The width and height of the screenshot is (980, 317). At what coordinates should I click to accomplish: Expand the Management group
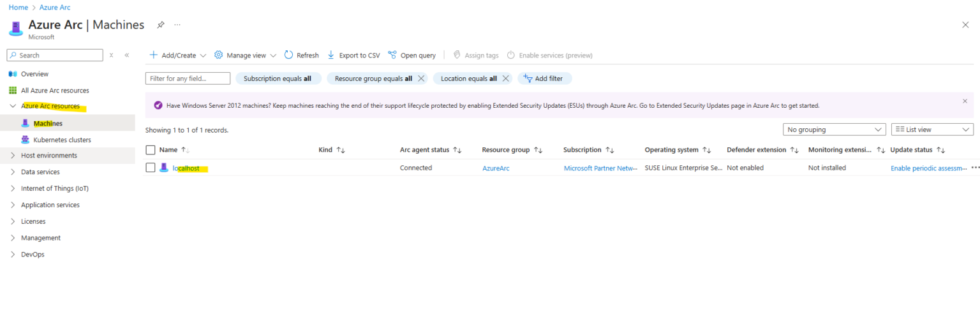(13, 238)
